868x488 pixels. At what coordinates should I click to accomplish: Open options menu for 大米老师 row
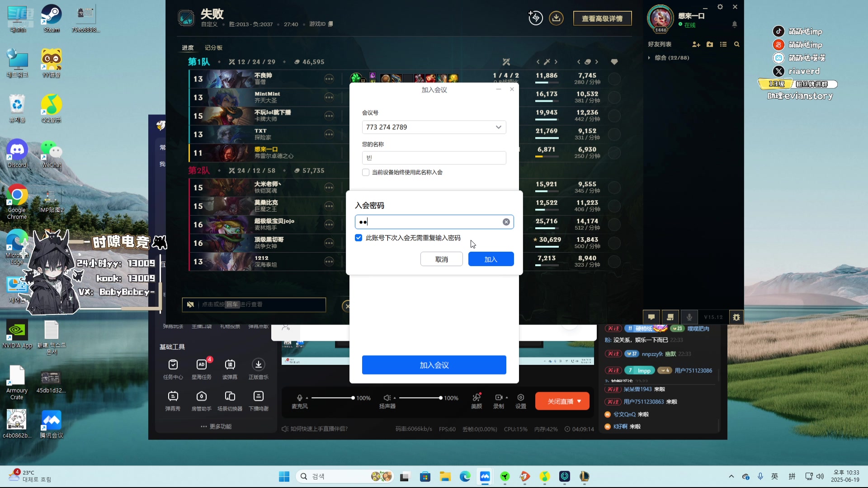click(329, 187)
